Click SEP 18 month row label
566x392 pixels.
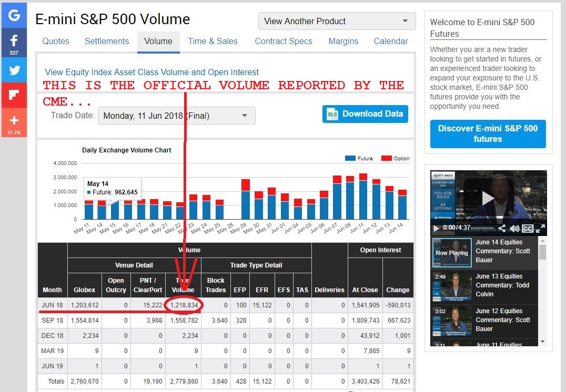(53, 320)
